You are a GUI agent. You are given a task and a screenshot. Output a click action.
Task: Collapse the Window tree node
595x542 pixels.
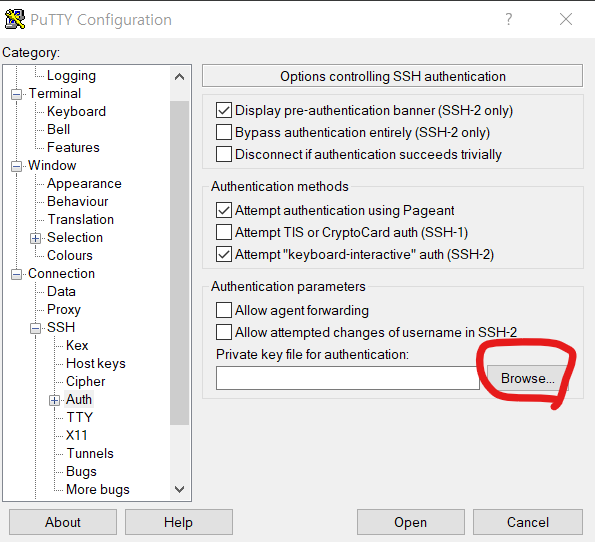pyautogui.click(x=16, y=166)
